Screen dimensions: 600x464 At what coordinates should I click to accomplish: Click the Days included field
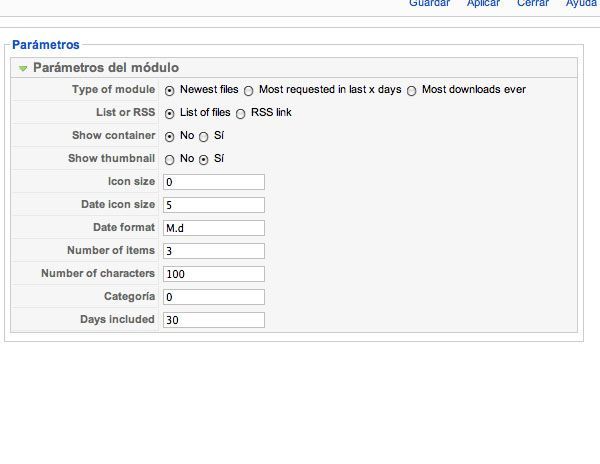(x=214, y=320)
